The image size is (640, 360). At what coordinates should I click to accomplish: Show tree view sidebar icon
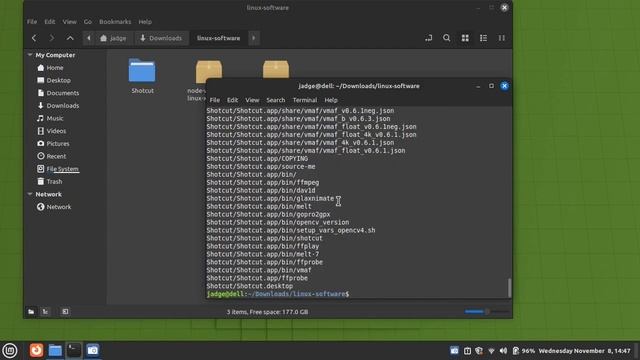(45, 312)
